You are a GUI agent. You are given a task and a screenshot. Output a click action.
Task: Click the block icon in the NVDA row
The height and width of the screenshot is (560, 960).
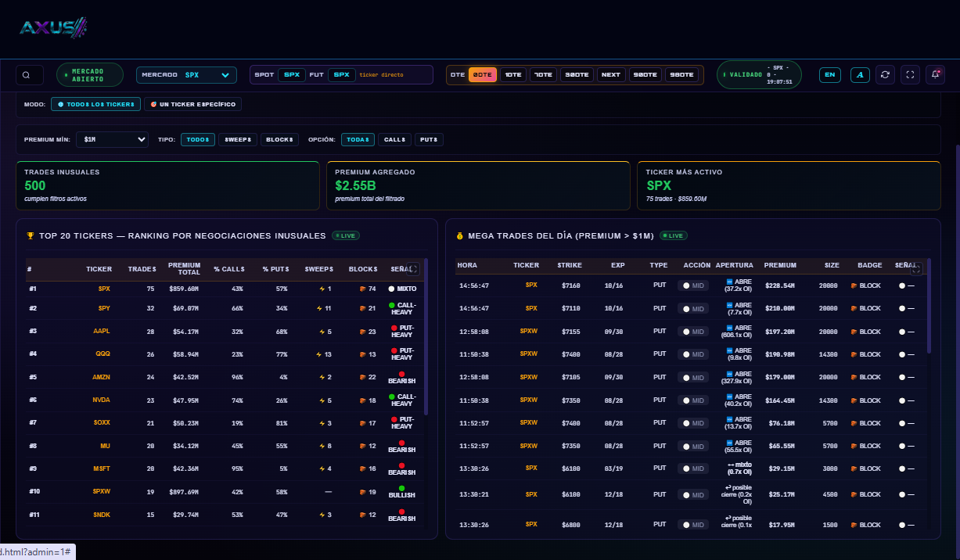362,400
